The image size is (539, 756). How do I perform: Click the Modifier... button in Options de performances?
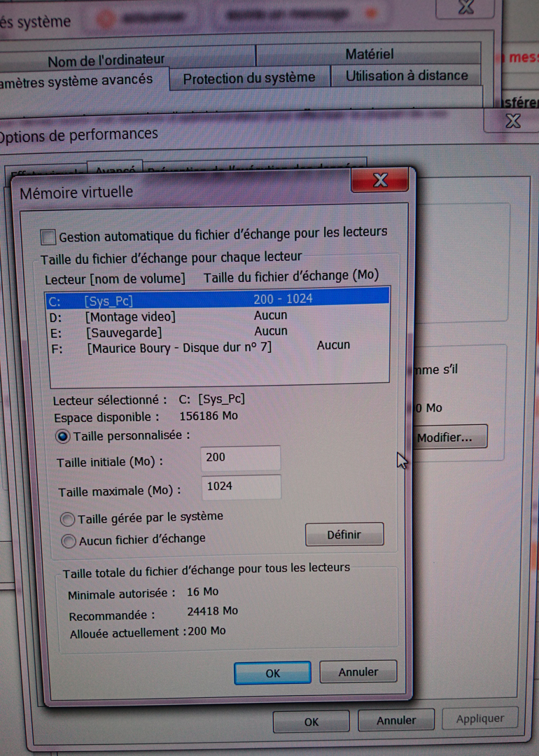tap(450, 437)
